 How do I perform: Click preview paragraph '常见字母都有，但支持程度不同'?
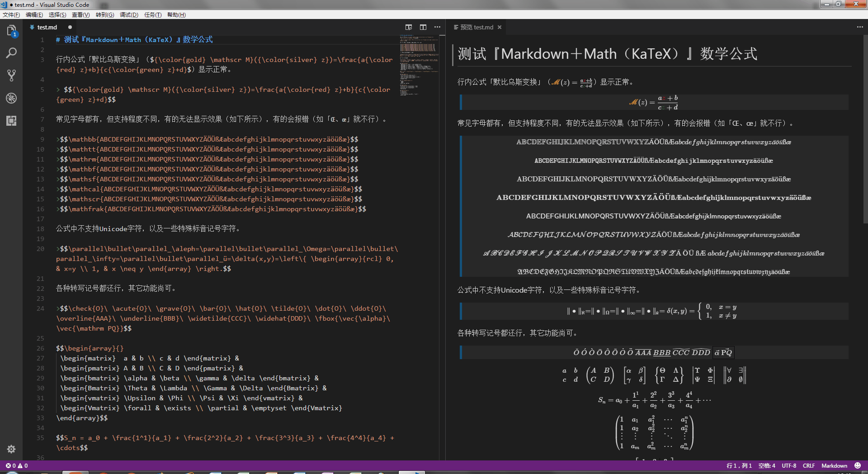(x=626, y=123)
